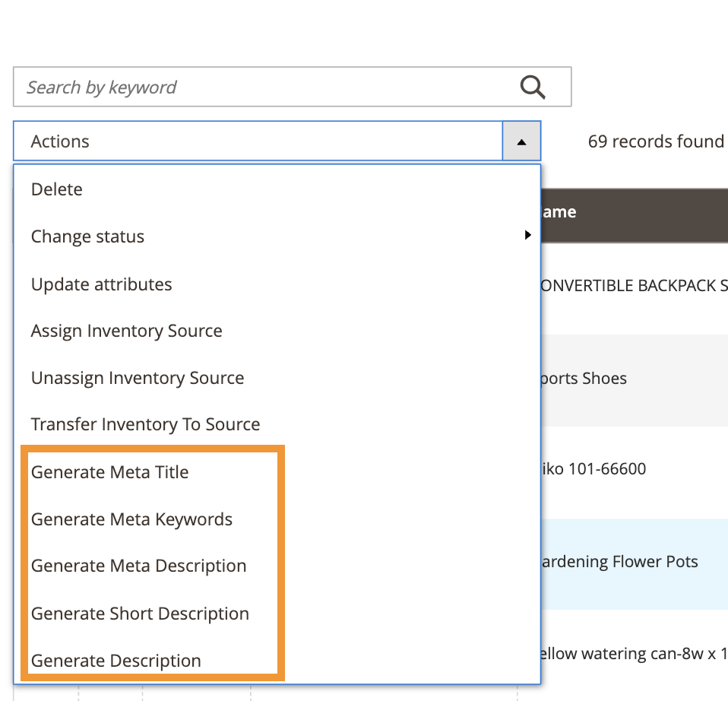The height and width of the screenshot is (701, 728).
Task: Click the Name column header
Action: click(635, 216)
